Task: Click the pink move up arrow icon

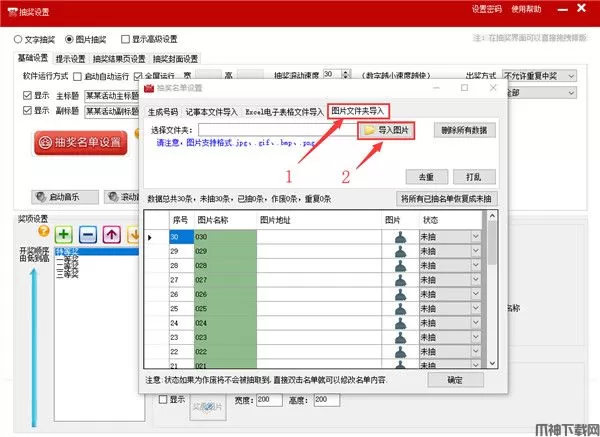Action: click(110, 234)
